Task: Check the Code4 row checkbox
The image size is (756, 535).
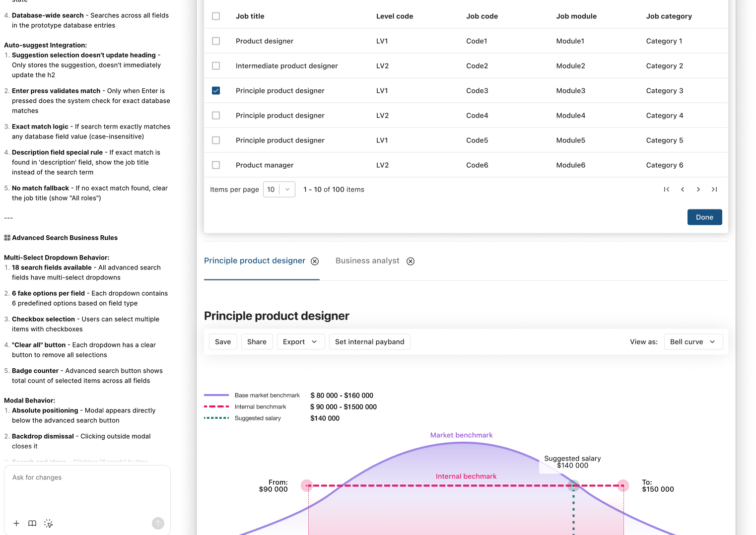Action: coord(216,115)
